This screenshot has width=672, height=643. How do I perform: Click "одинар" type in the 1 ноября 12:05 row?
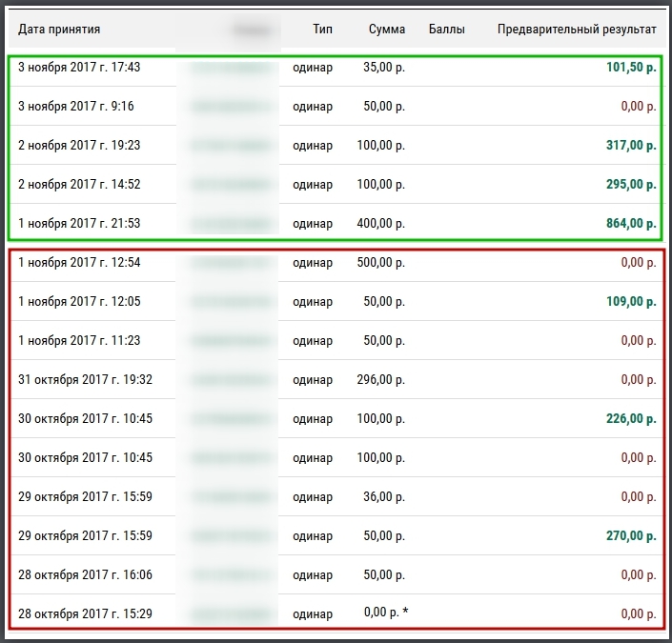click(313, 302)
